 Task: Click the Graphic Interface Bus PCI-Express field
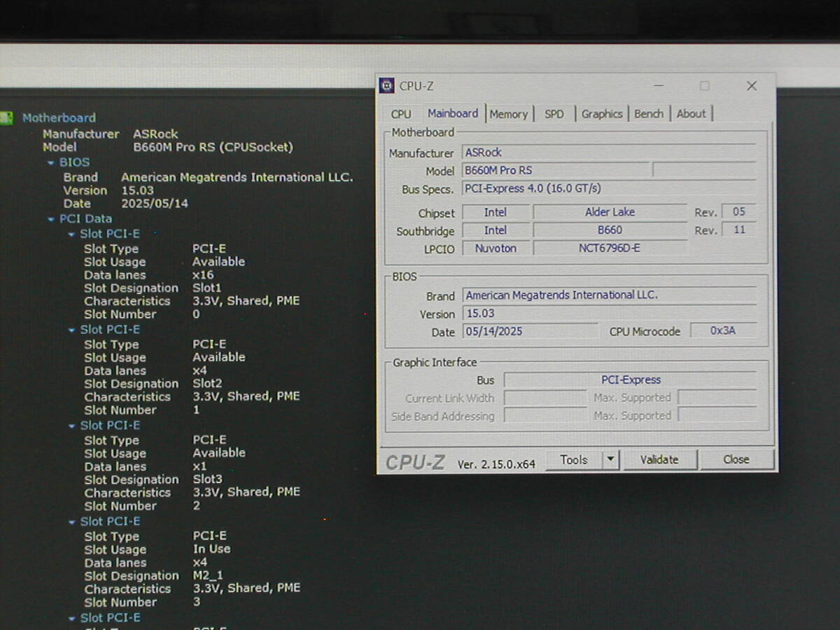[x=630, y=380]
